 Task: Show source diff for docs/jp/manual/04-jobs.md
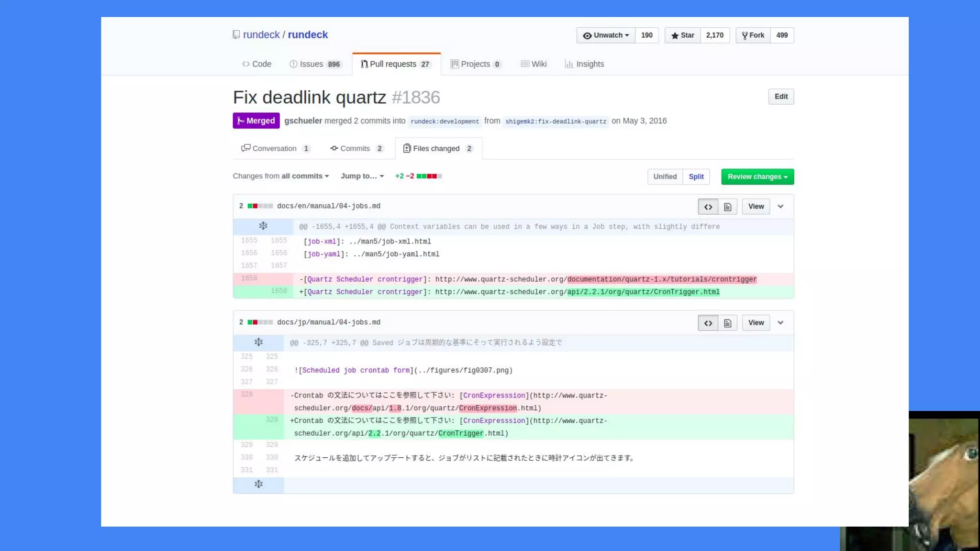[708, 323]
